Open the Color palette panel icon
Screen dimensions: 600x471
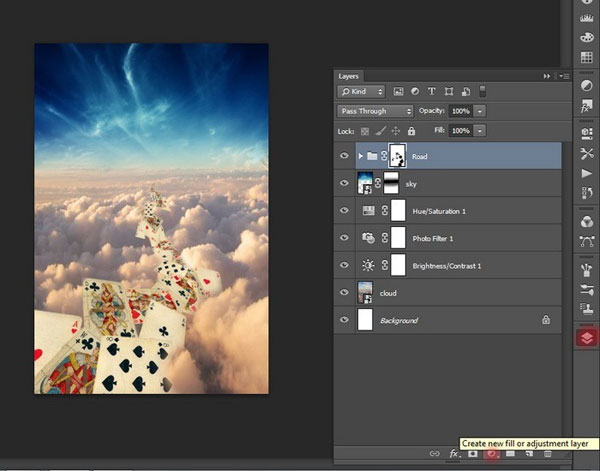pos(587,37)
